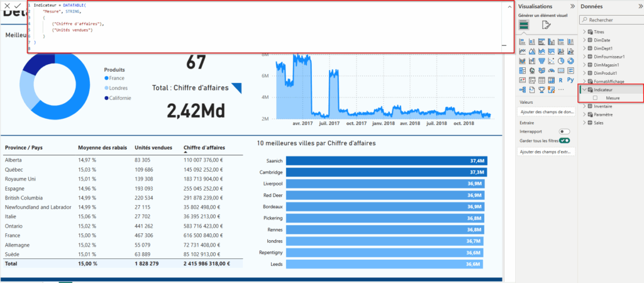644x283 pixels.
Task: Open more visuals via the ellipsis icon
Action: tap(560, 89)
